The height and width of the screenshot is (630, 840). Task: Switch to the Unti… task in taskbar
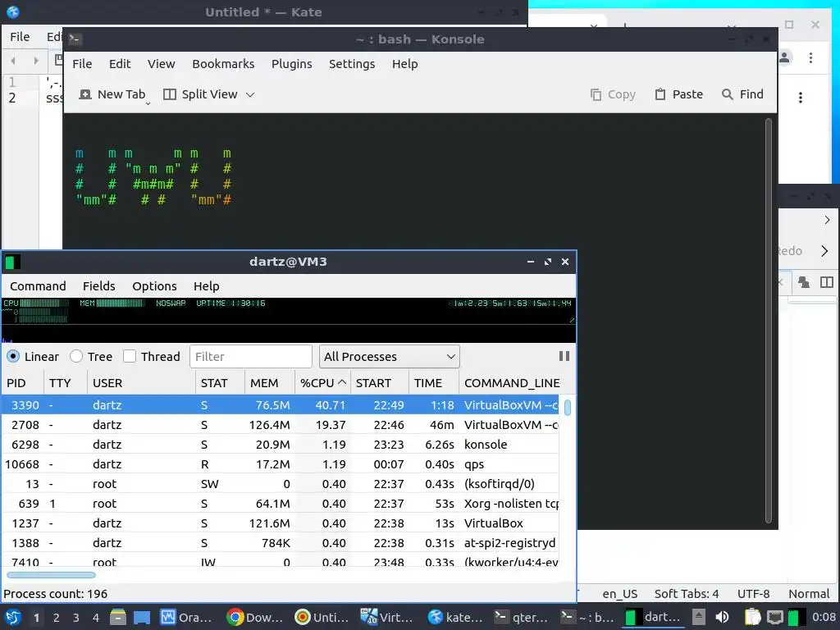(x=322, y=618)
